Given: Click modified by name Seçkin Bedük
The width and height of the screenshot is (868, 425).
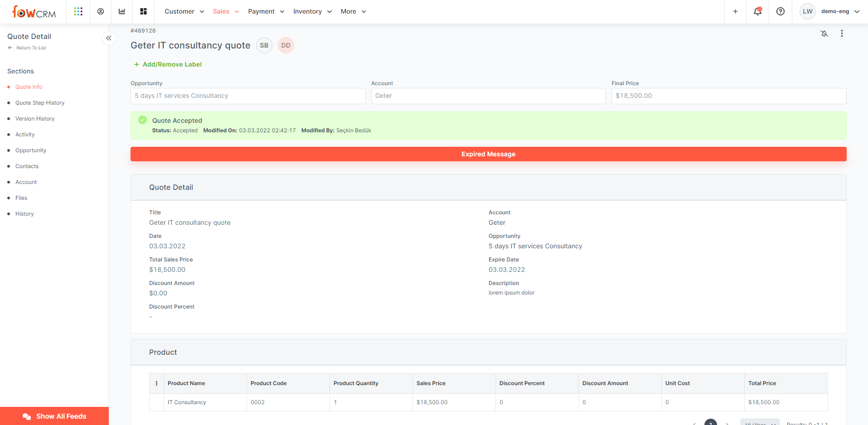Looking at the screenshot, I should [x=354, y=130].
